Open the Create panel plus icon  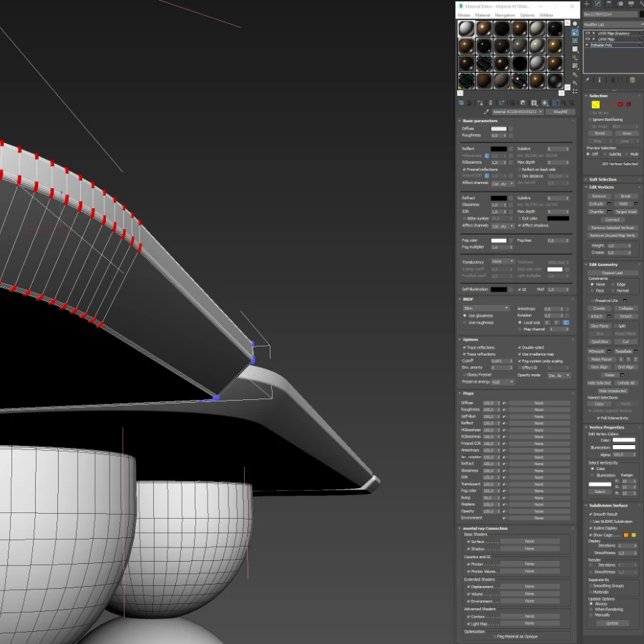coord(587,4)
